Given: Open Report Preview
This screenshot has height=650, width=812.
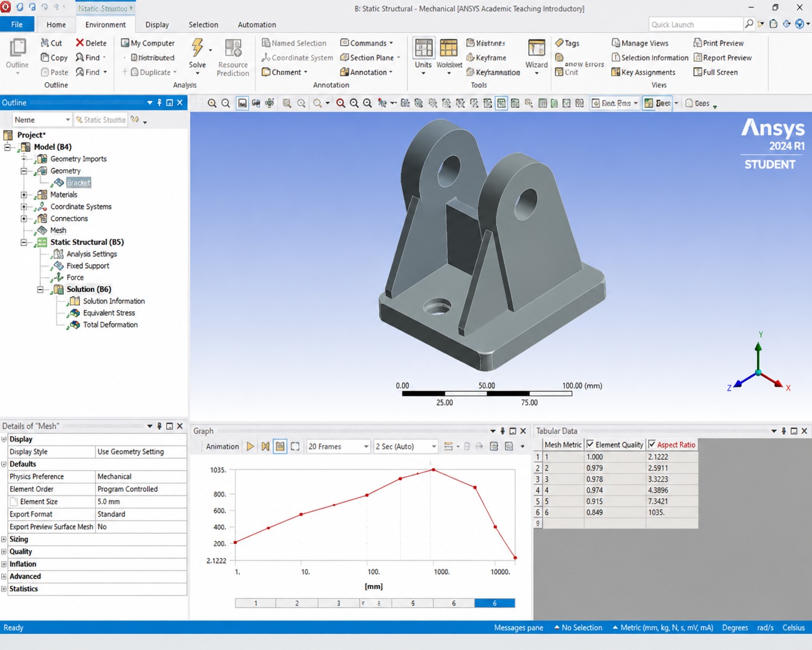Looking at the screenshot, I should tap(722, 57).
